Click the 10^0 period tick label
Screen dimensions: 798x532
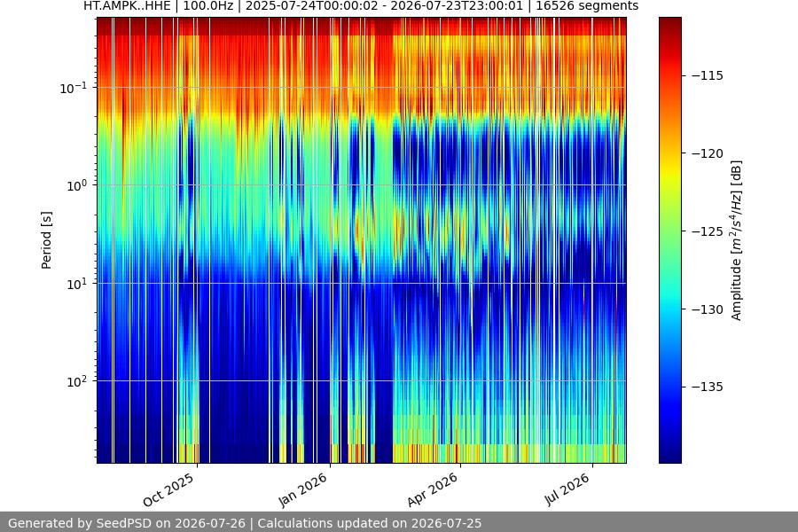click(x=76, y=185)
